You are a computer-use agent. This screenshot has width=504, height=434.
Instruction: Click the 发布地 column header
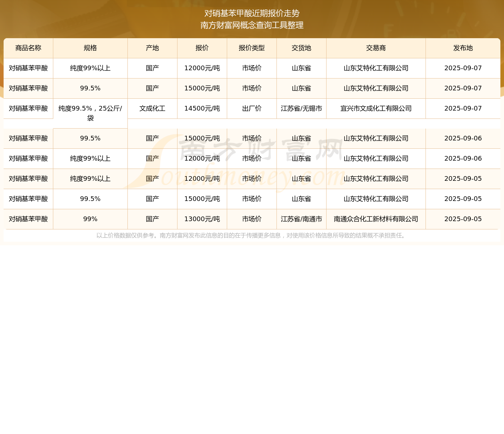463,48
